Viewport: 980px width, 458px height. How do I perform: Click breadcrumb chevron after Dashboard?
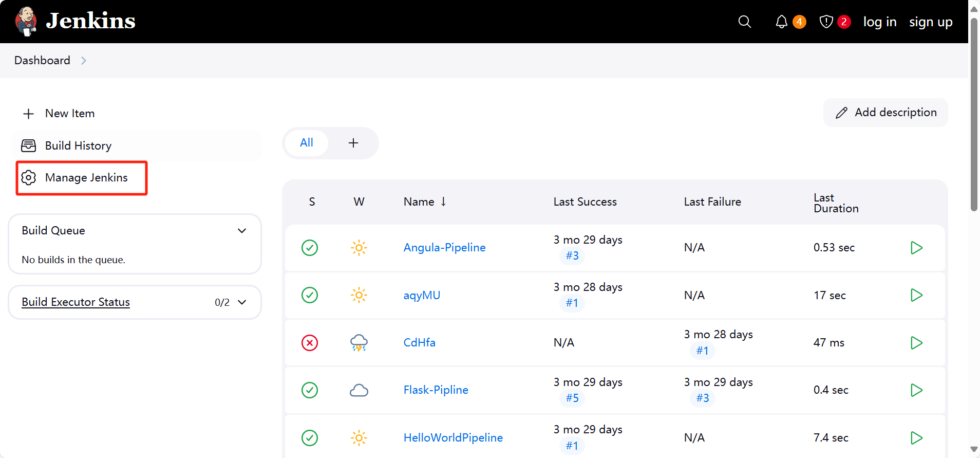click(84, 61)
